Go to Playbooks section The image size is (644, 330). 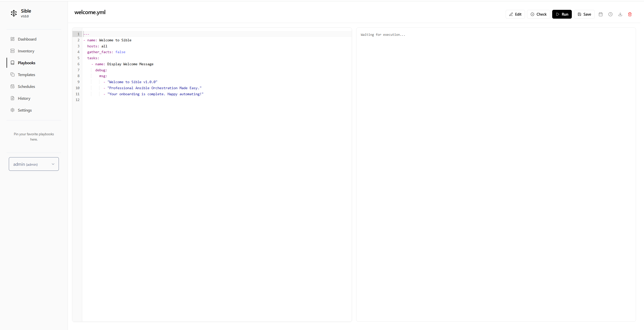click(x=26, y=63)
